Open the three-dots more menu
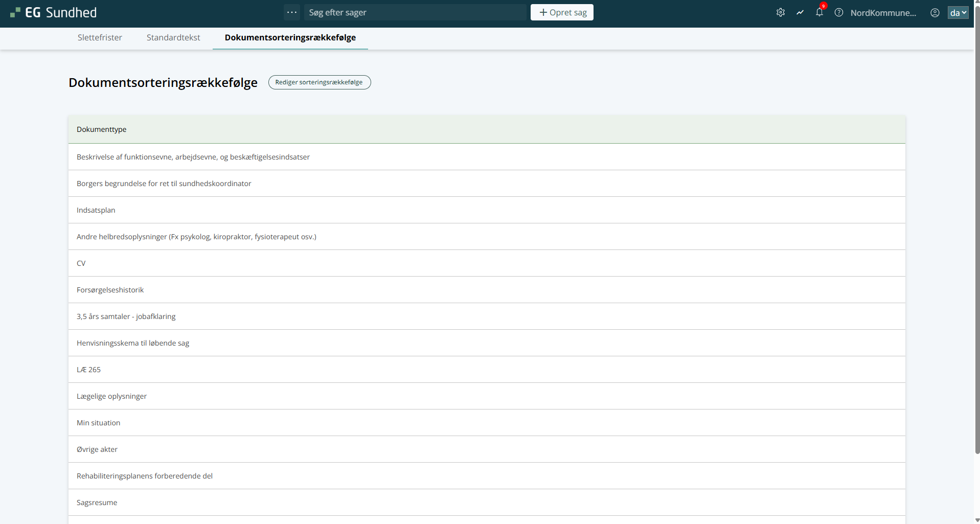The height and width of the screenshot is (524, 980). coord(292,12)
